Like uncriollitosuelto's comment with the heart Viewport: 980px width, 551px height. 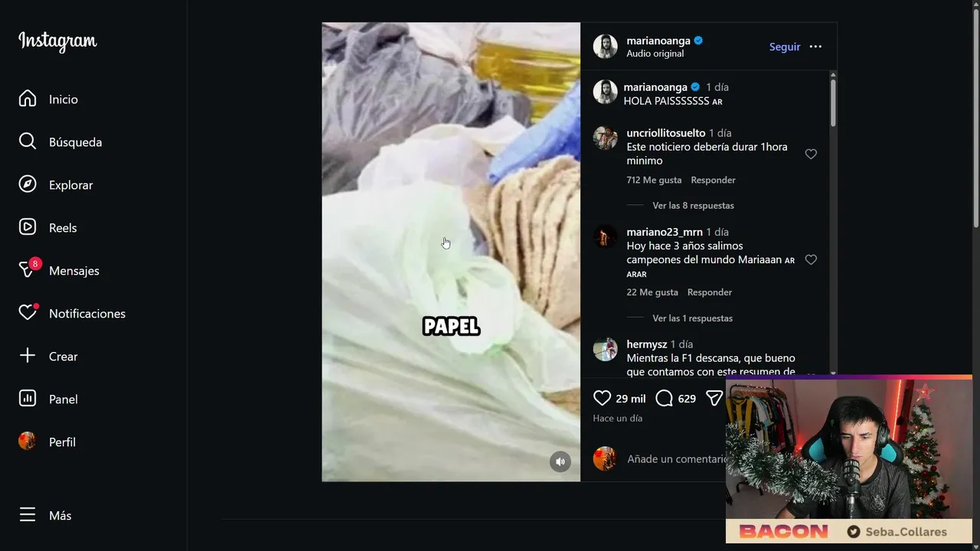click(811, 154)
